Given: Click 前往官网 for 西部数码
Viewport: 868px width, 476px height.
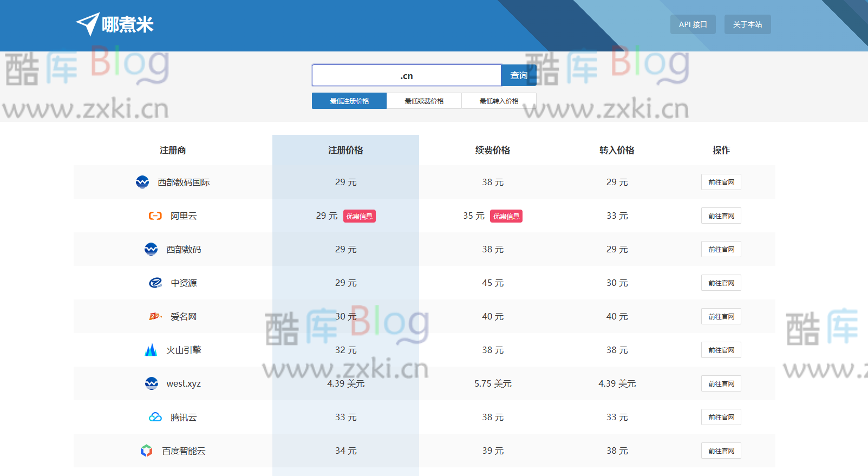Looking at the screenshot, I should point(721,249).
